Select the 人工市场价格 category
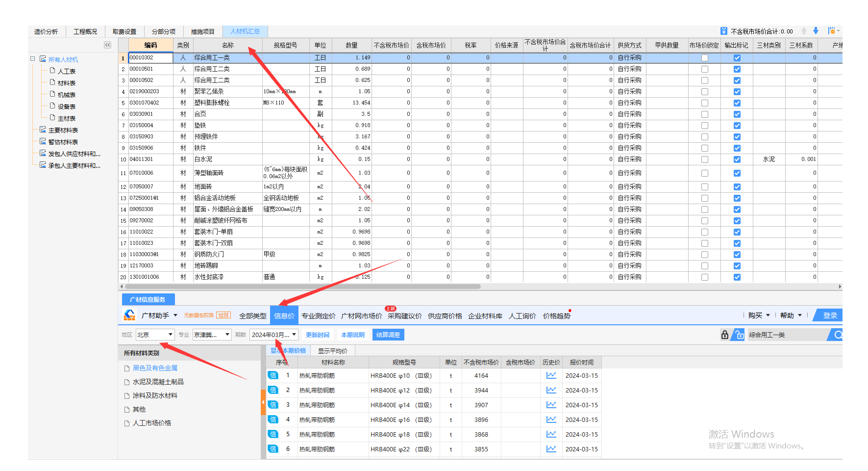This screenshot has width=868, height=471. 152,423
